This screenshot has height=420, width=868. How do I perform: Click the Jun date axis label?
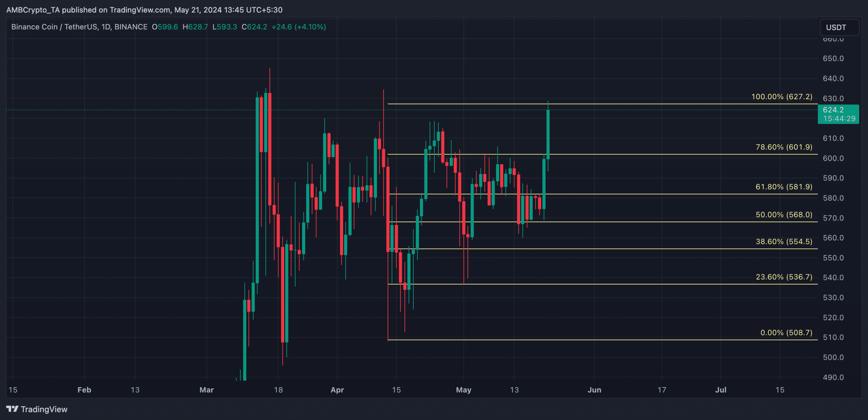point(594,390)
